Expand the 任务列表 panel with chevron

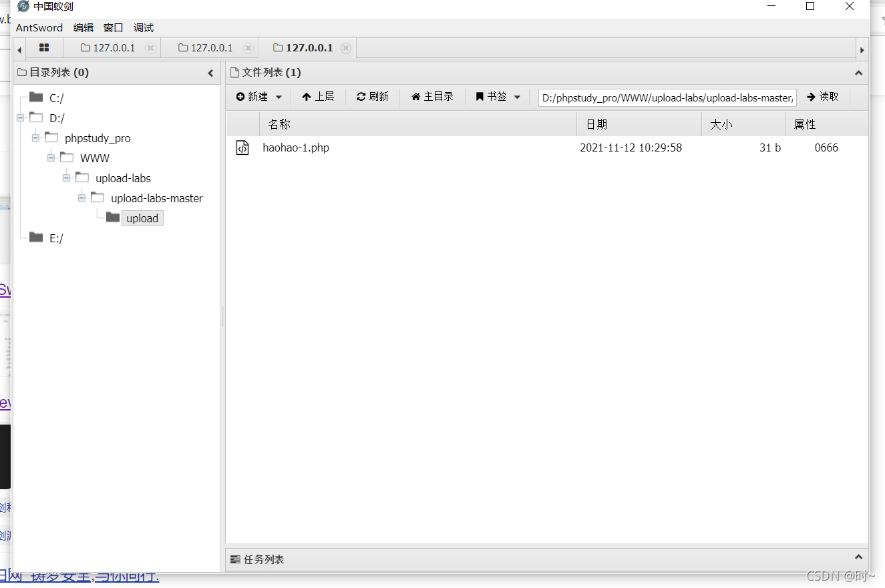point(858,557)
